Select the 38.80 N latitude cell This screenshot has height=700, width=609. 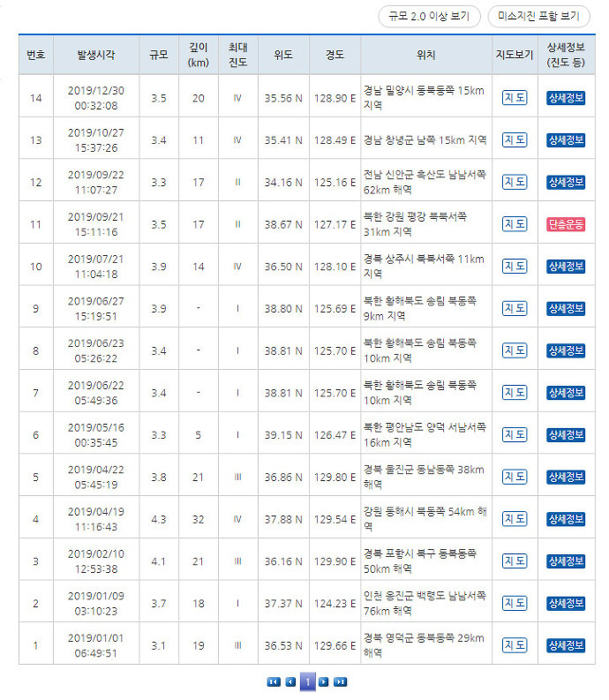click(x=283, y=308)
